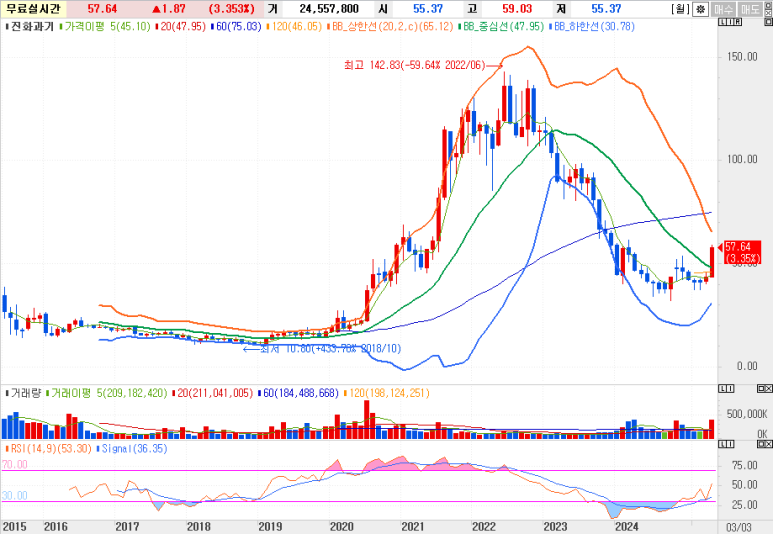
Task: Click the I scale button on the price chart
Action: pos(730,22)
